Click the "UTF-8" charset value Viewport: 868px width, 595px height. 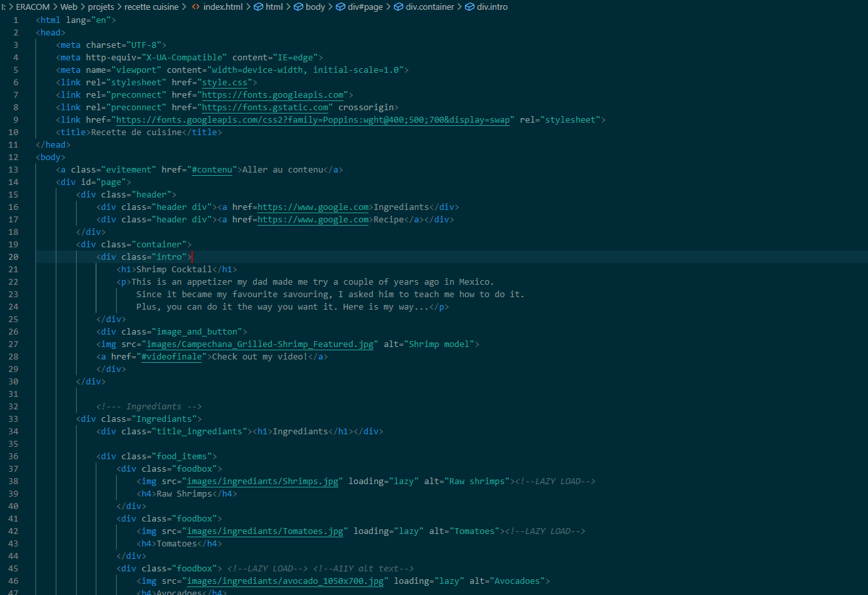click(144, 45)
